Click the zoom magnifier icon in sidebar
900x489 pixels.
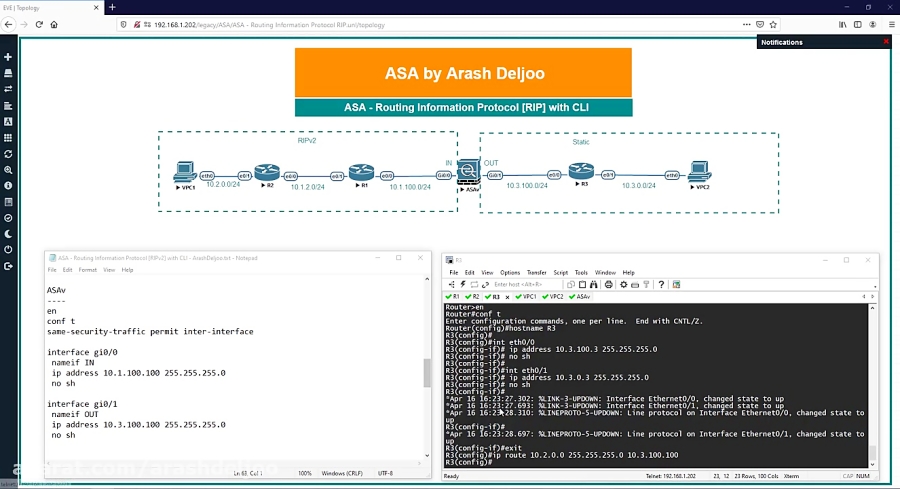pos(8,170)
